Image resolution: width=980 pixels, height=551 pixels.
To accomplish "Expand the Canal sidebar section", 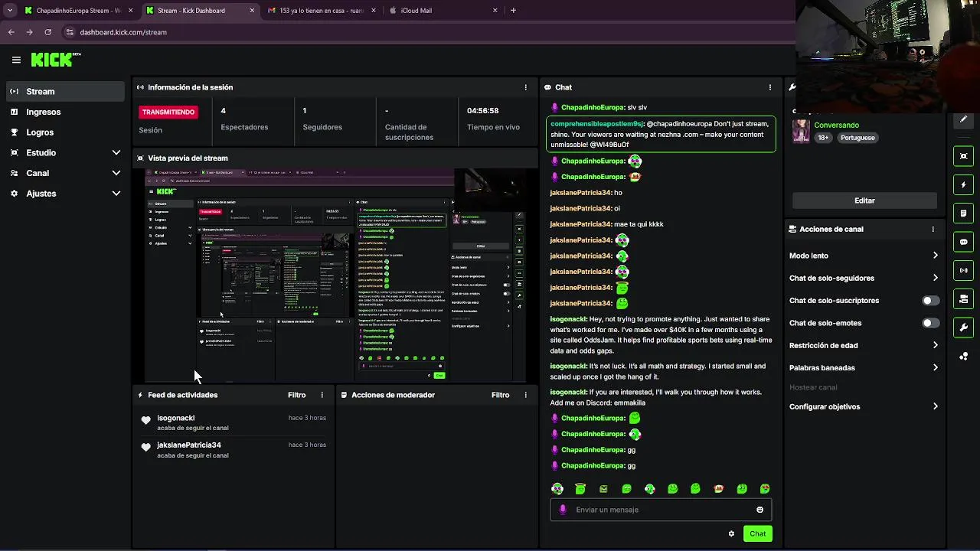I will coord(65,173).
